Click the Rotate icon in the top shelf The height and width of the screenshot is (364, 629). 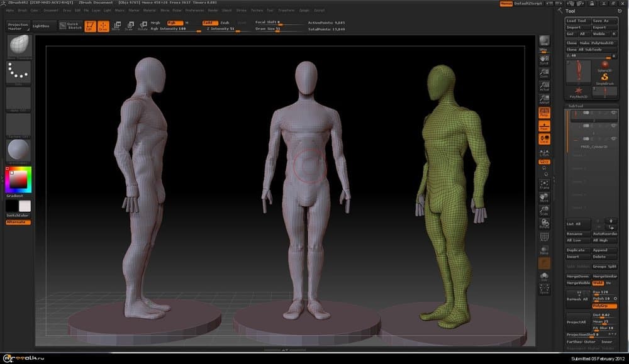pos(142,26)
